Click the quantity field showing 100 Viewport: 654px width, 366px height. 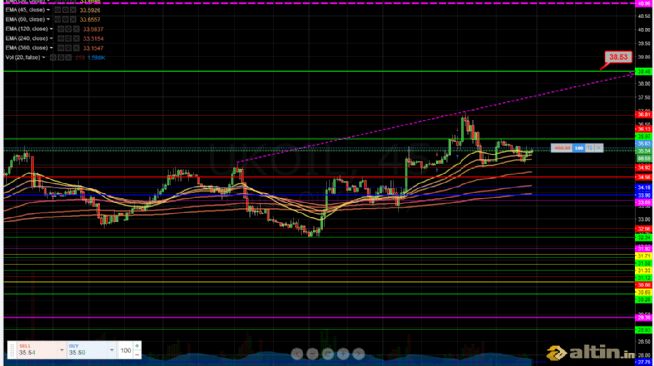coord(126,351)
